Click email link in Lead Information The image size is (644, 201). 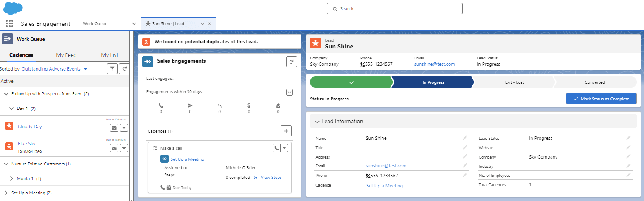click(x=386, y=166)
